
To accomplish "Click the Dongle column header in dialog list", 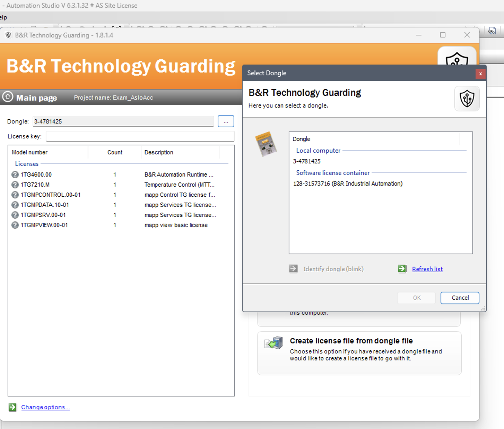I will pyautogui.click(x=375, y=139).
